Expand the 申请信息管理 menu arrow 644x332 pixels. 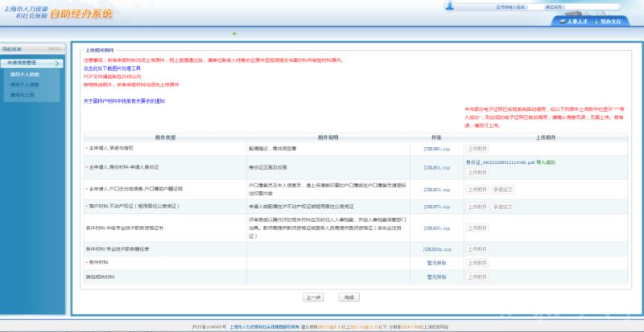tap(57, 63)
